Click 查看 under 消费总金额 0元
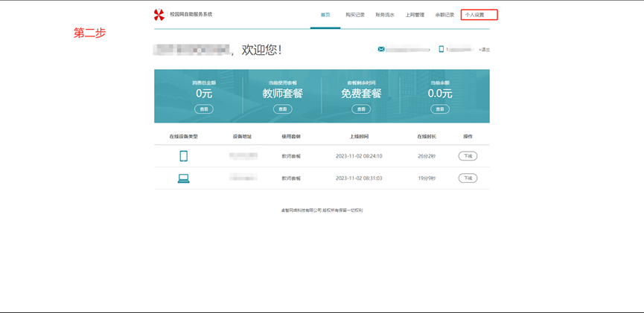 point(204,109)
